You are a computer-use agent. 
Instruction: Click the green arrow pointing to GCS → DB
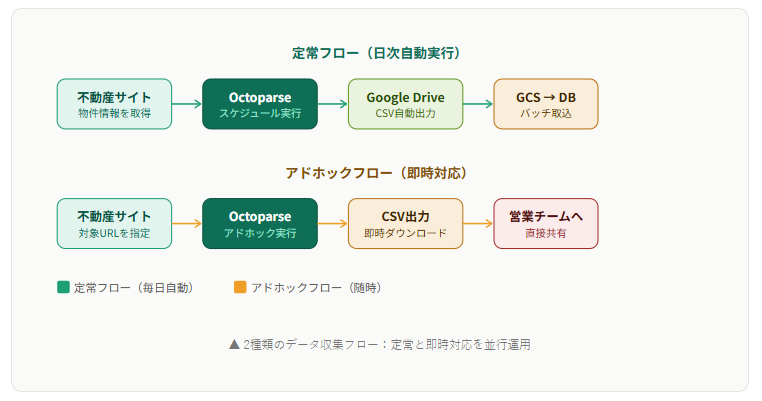tap(478, 104)
